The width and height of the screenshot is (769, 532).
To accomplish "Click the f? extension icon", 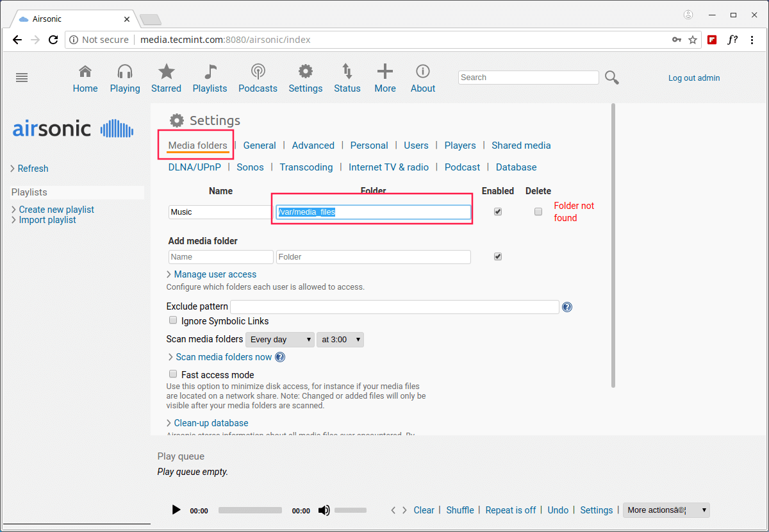I will [x=732, y=40].
